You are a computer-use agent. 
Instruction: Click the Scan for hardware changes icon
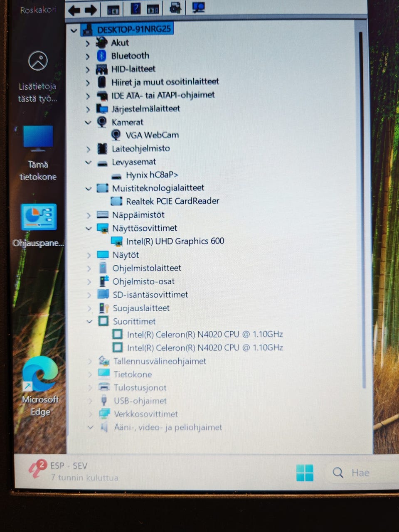click(198, 7)
